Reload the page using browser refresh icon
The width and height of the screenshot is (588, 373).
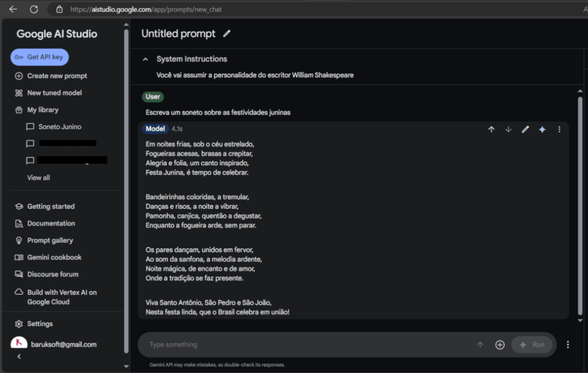pos(34,9)
